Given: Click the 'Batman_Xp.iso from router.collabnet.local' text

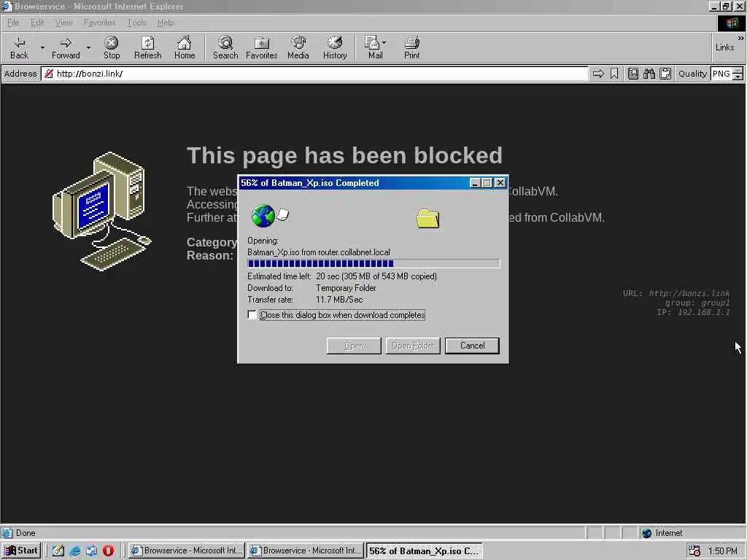Looking at the screenshot, I should tap(318, 252).
